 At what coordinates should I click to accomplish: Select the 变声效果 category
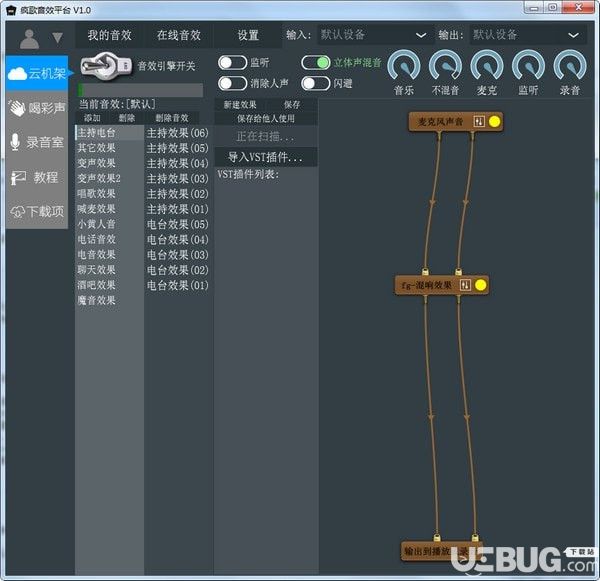[109, 163]
